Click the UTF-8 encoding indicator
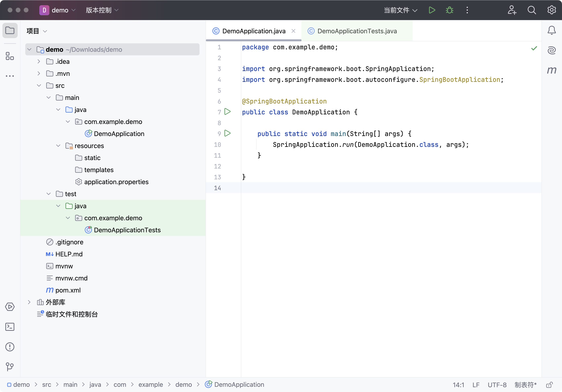Image resolution: width=562 pixels, height=392 pixels. (497, 385)
